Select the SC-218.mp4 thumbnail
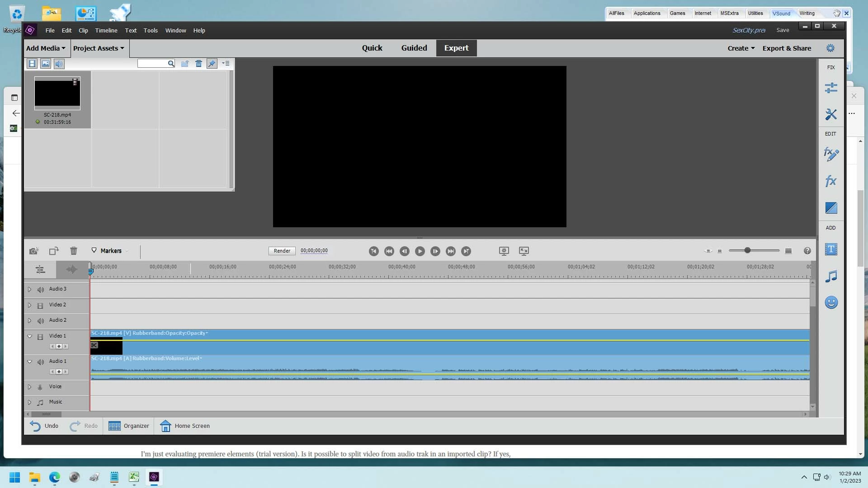This screenshot has width=868, height=488. point(57,93)
